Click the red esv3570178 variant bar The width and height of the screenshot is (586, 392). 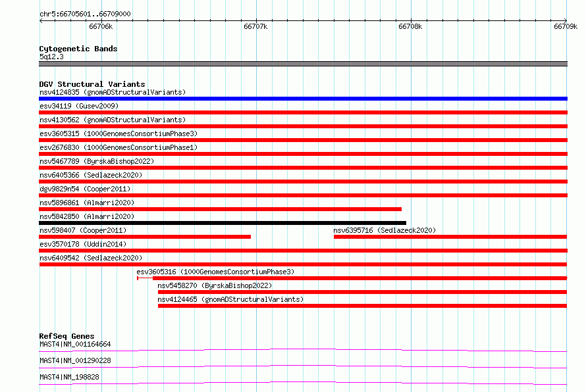pyautogui.click(x=303, y=251)
